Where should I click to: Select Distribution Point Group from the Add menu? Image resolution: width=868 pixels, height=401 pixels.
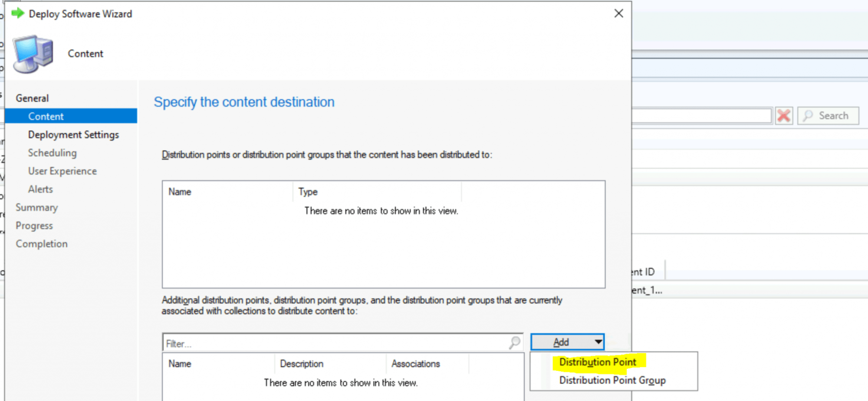[x=612, y=380]
